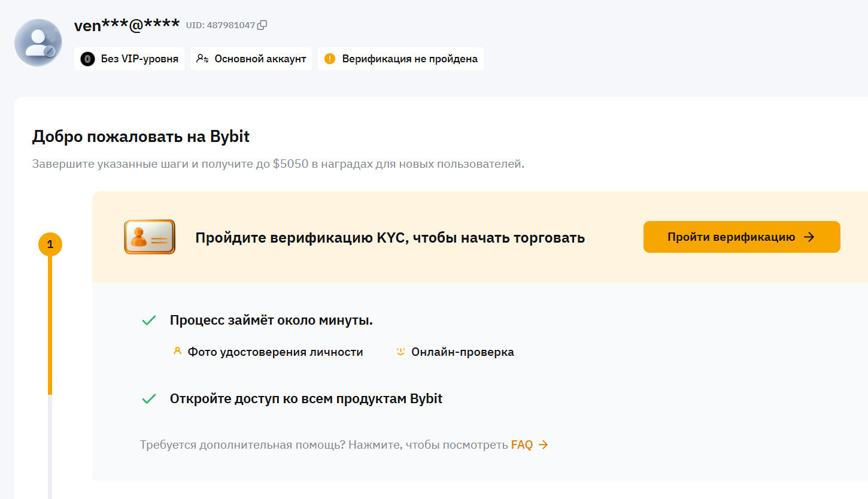The width and height of the screenshot is (868, 499).
Task: Click the arrow next to FAQ
Action: (x=543, y=445)
